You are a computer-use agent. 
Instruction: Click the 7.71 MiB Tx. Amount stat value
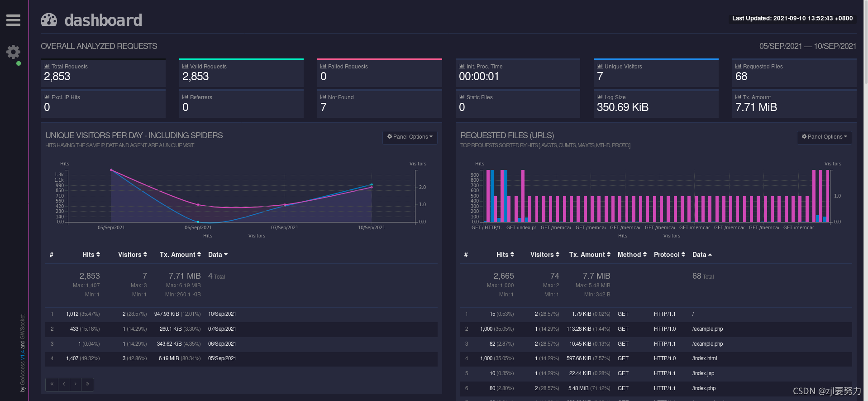tap(756, 107)
